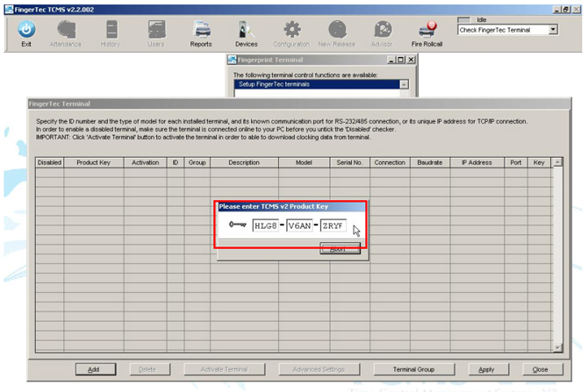Click scroll up arrow in Fingerprint Terminal list

pos(404,84)
